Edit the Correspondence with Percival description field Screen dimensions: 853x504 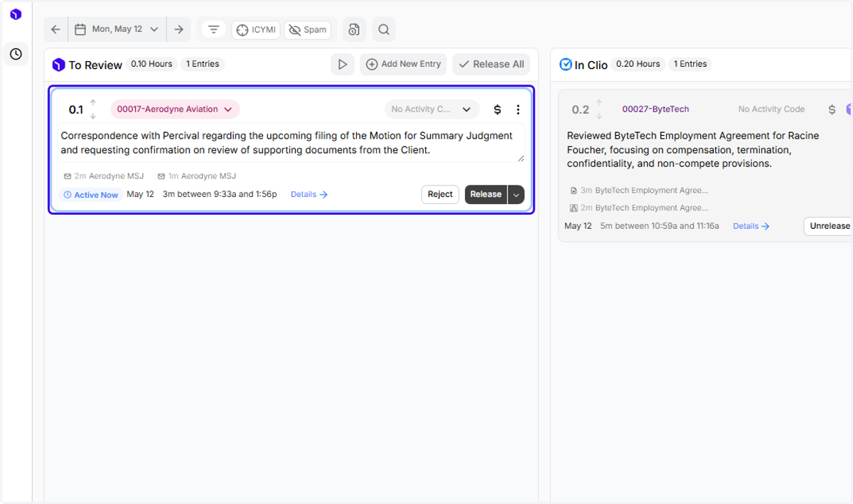pyautogui.click(x=291, y=143)
